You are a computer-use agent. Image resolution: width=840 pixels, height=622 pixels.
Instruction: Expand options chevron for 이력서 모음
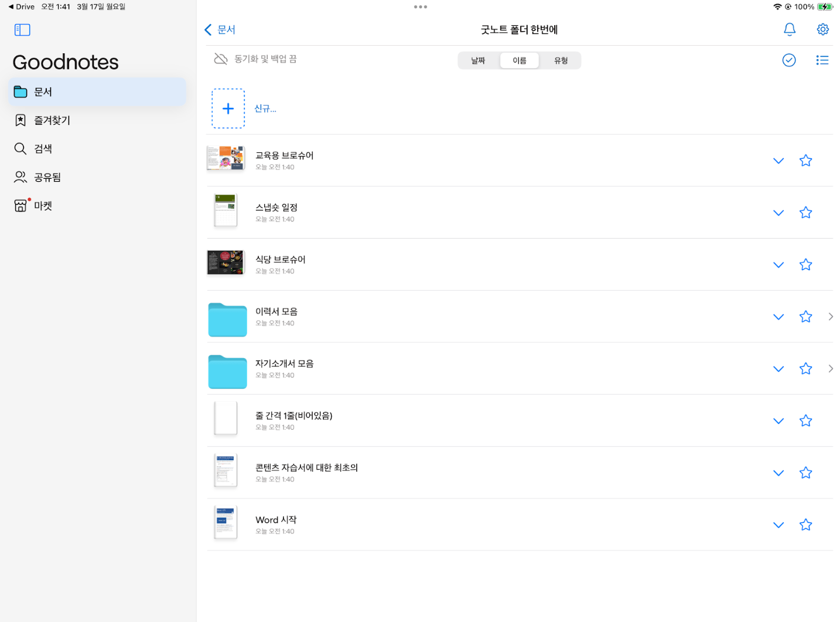click(778, 317)
